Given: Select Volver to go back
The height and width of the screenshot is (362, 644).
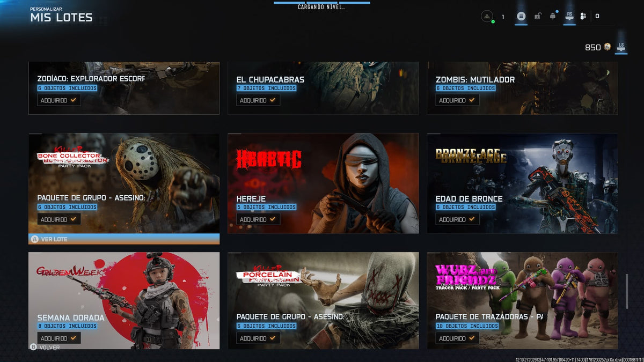Looking at the screenshot, I should tap(45, 348).
